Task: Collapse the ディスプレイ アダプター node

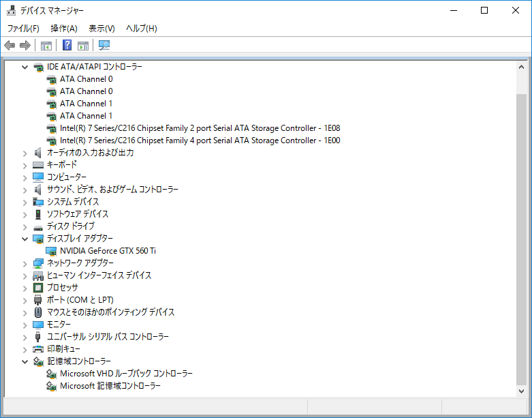Action: [25, 239]
